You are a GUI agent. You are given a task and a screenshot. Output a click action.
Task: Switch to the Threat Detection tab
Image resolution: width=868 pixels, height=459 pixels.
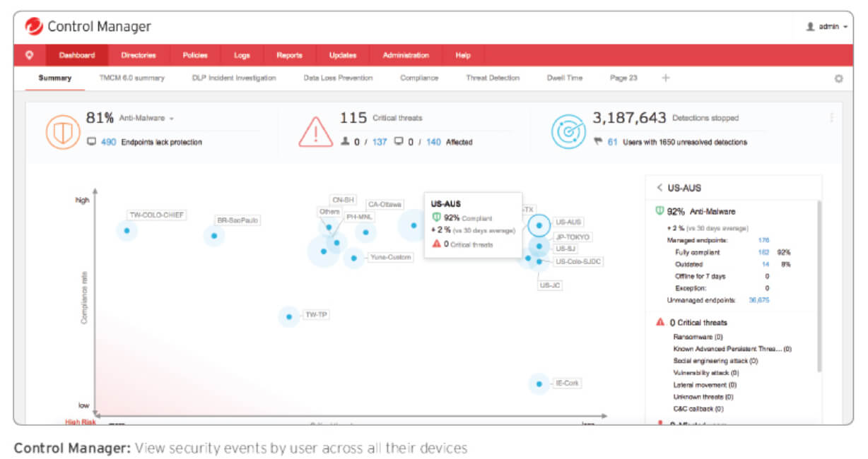[x=493, y=78]
